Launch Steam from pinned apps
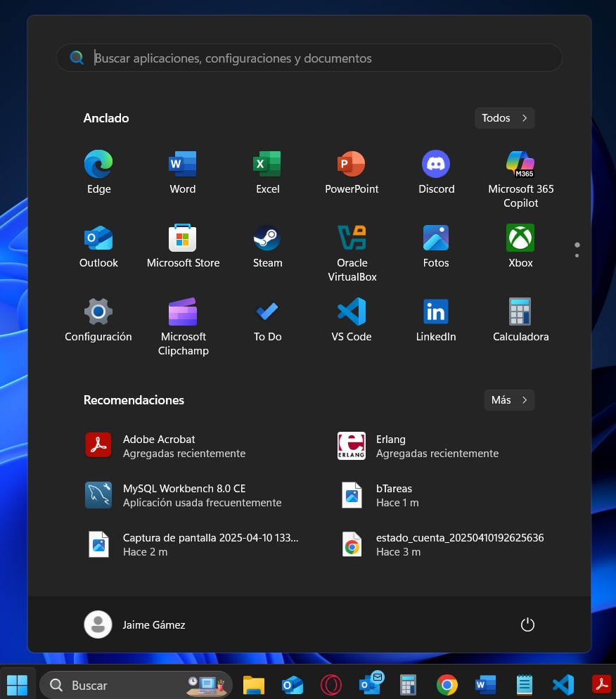616x699 pixels. [x=267, y=246]
